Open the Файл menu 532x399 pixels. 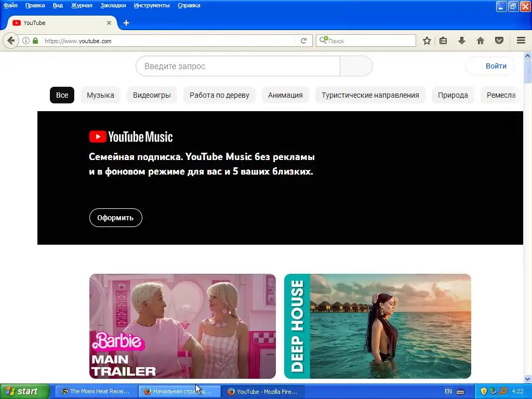coord(10,5)
